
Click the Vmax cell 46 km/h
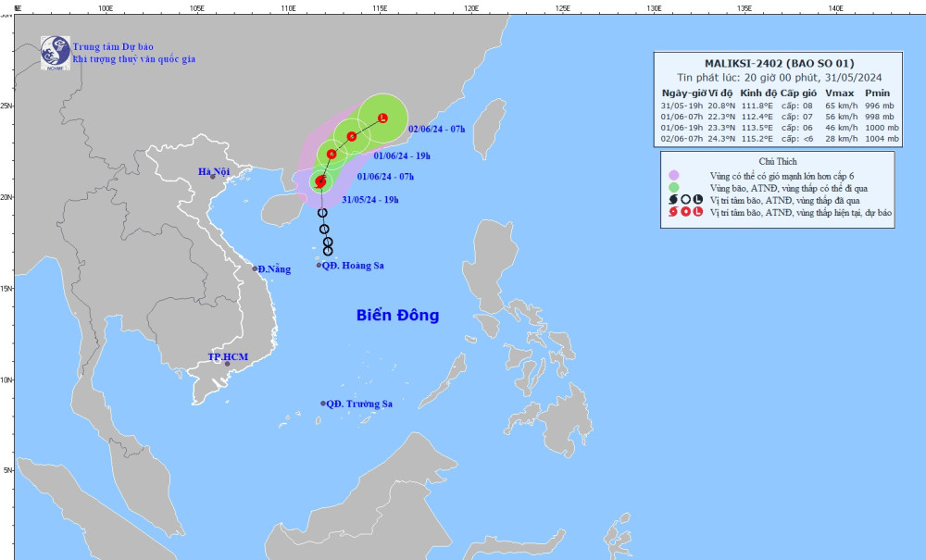(842, 128)
